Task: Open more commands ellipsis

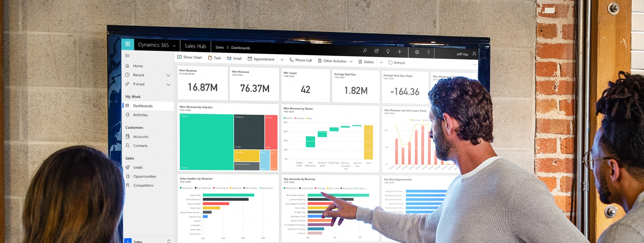Action: point(475,65)
